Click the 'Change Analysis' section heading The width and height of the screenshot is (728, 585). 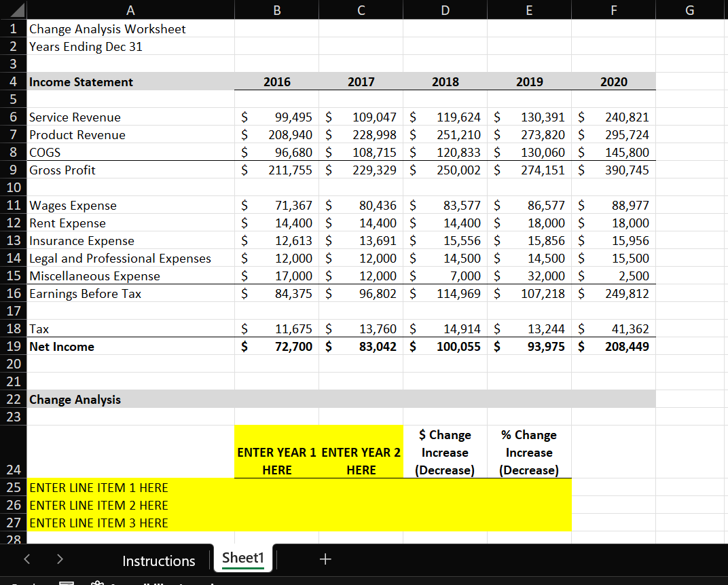coord(130,399)
